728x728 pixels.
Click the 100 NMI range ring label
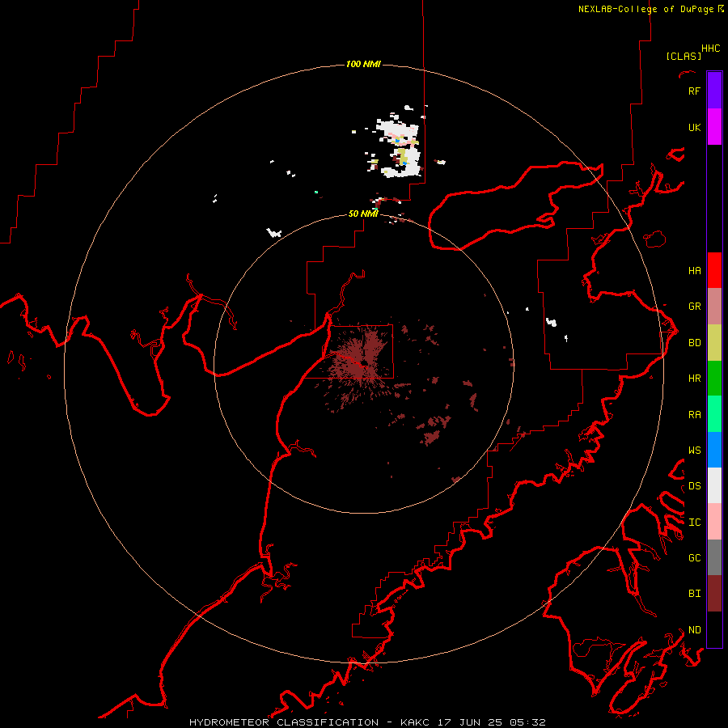click(x=363, y=64)
